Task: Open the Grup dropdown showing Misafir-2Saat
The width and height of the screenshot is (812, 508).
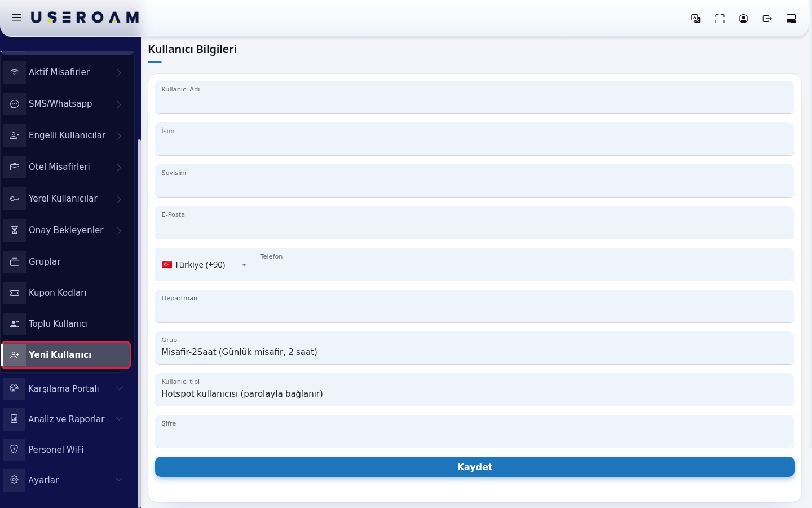Action: [x=474, y=348]
